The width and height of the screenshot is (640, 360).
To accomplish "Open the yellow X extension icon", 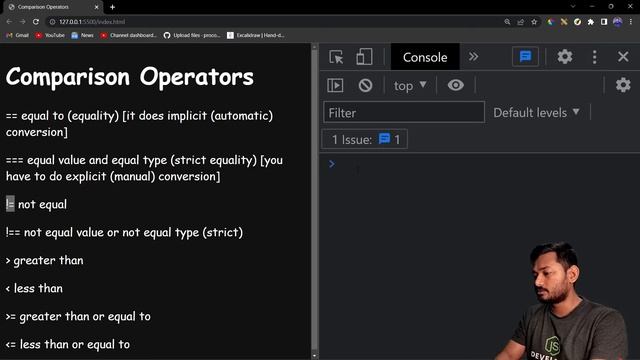I will coord(564,22).
